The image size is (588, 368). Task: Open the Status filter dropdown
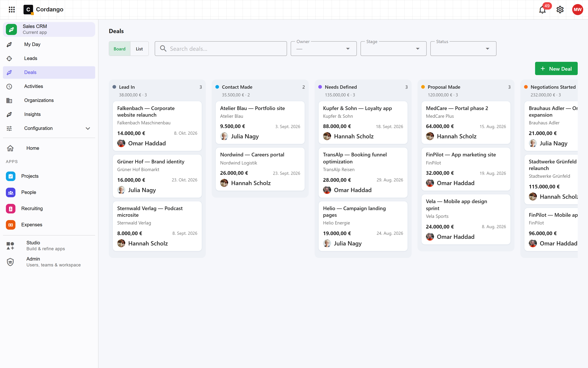click(463, 49)
